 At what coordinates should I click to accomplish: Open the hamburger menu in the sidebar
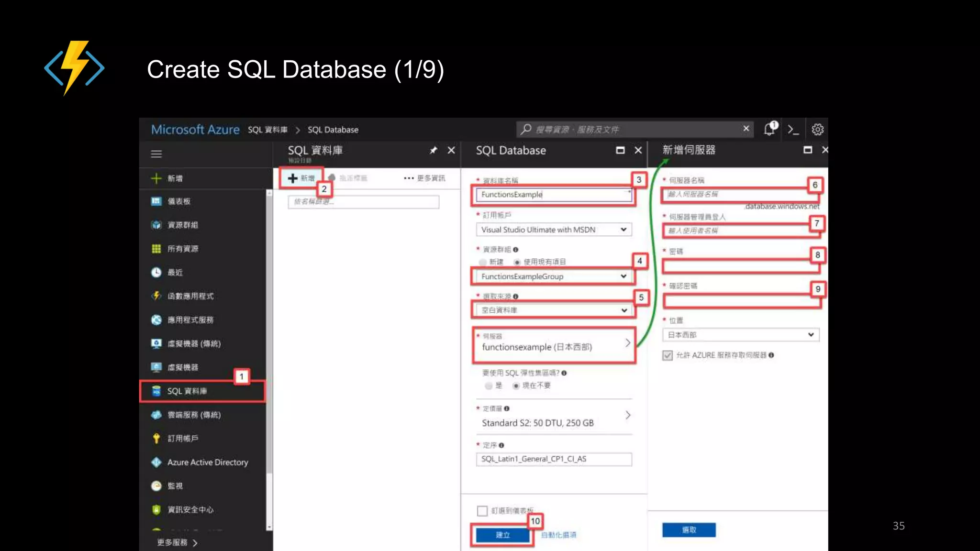156,154
